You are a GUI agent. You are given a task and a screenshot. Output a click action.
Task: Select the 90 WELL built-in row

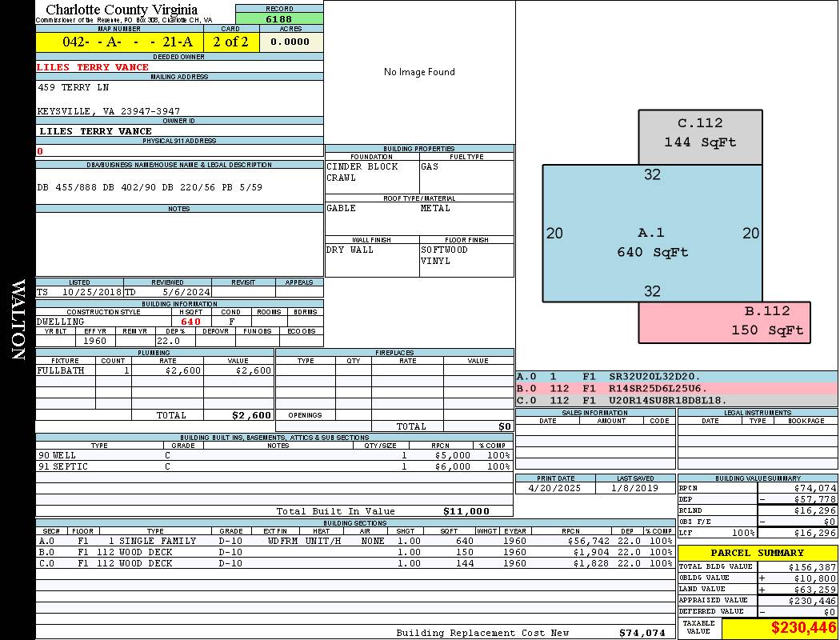point(274,455)
